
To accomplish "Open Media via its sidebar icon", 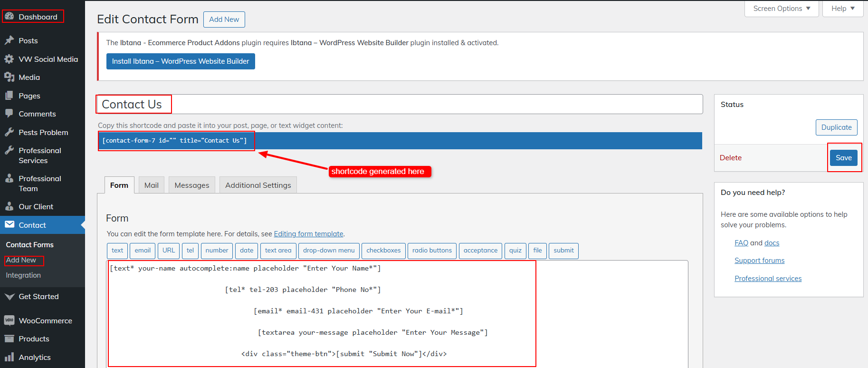I will coord(9,77).
